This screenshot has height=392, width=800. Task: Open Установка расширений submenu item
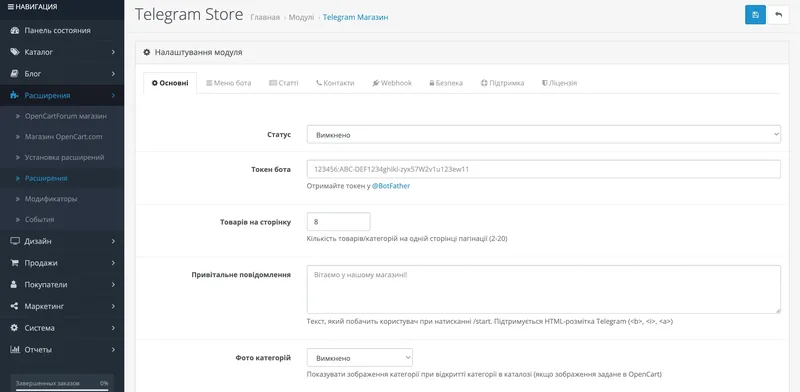tap(65, 157)
